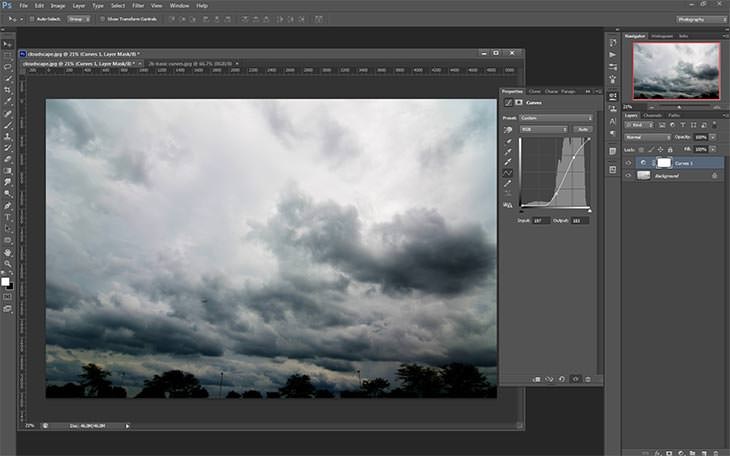The height and width of the screenshot is (456, 730).
Task: Select the Clone Stamp tool
Action: coord(7,136)
